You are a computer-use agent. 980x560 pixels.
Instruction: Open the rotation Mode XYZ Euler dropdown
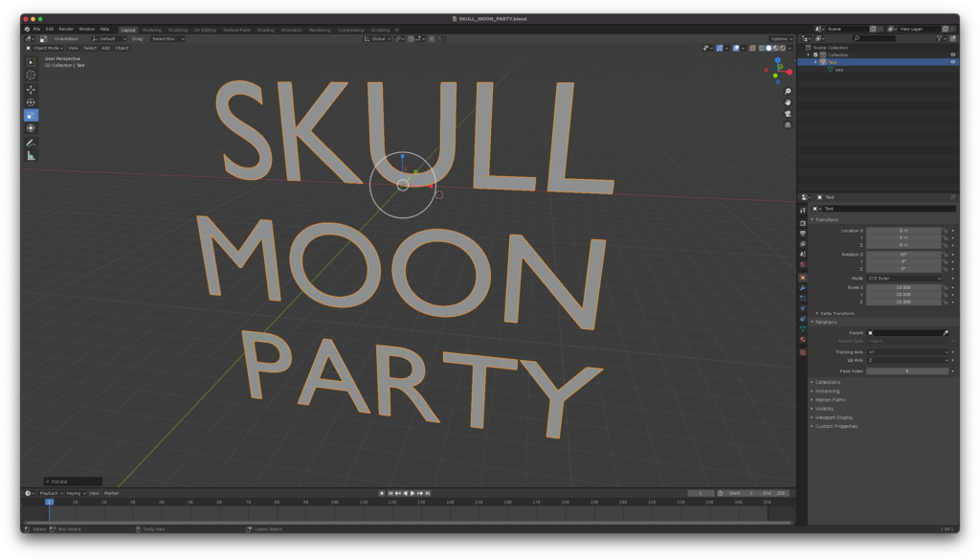click(x=904, y=279)
